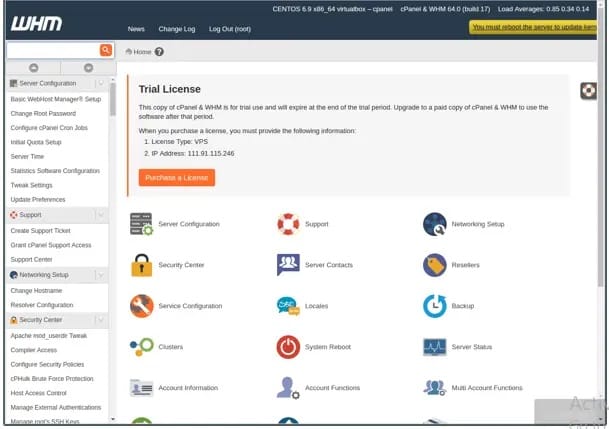This screenshot has width=609, height=429.
Task: Open Configure Security Policies link
Action: [x=47, y=364]
